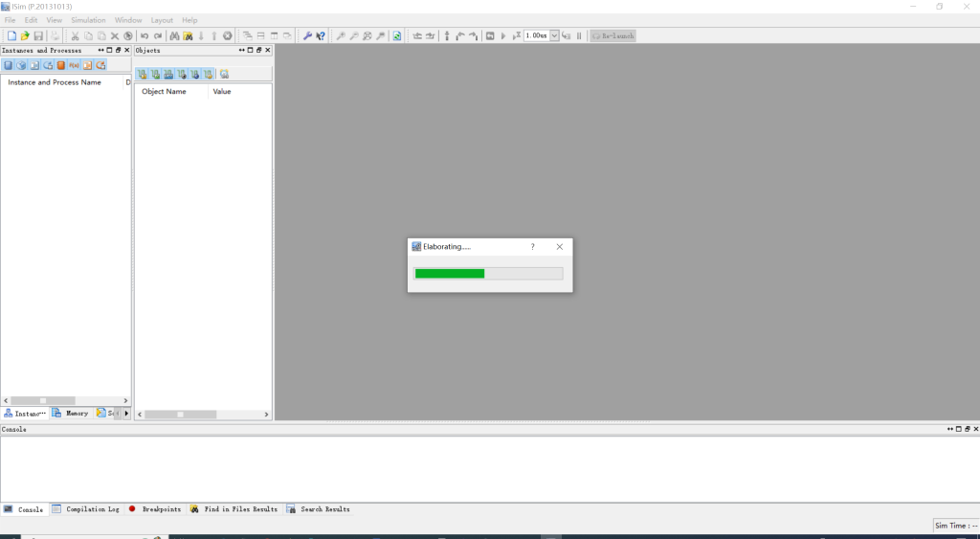Click the Elaborating progress bar
The height and width of the screenshot is (539, 980).
tap(488, 274)
